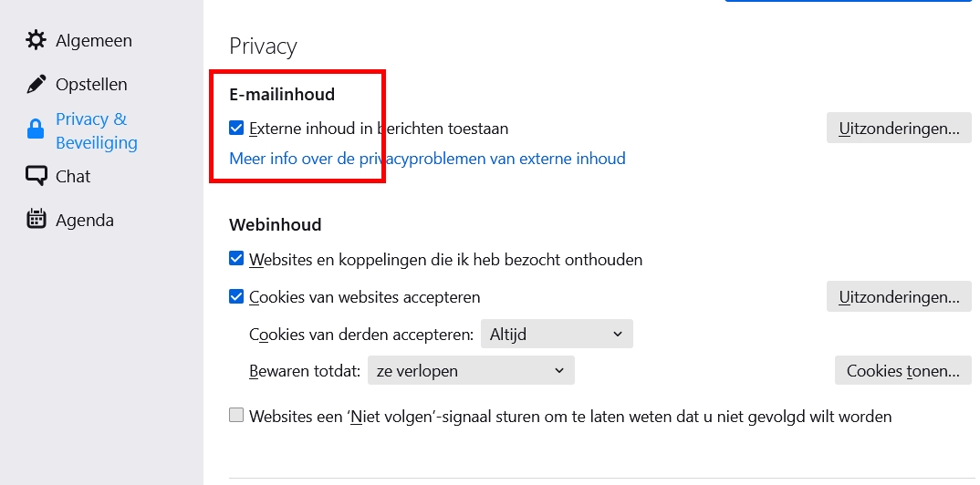The height and width of the screenshot is (485, 980).
Task: Uncheck 'Externe inhoud in berichten toestaan'
Action: pyautogui.click(x=236, y=129)
